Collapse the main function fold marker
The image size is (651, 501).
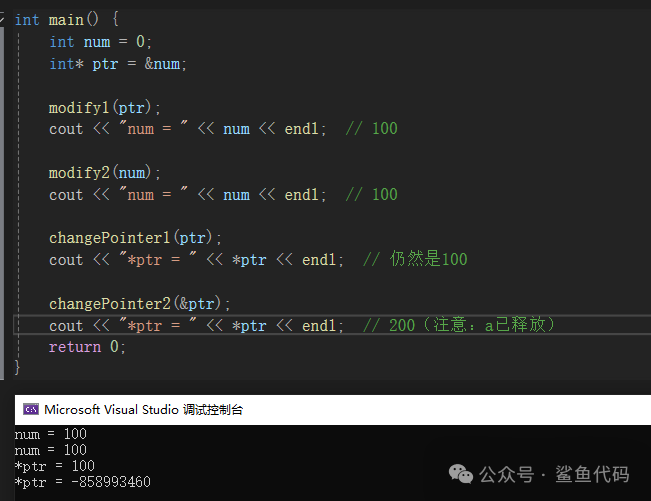coord(2,19)
